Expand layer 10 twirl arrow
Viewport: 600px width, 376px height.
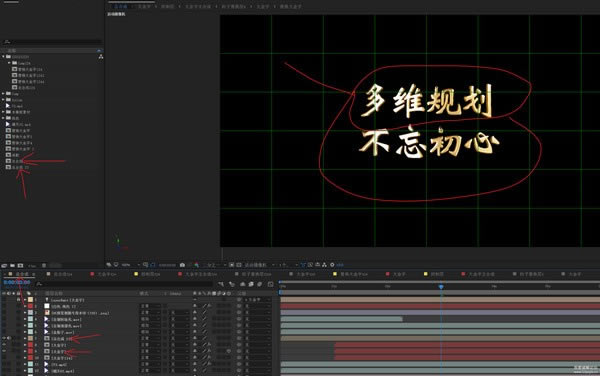click(25, 358)
